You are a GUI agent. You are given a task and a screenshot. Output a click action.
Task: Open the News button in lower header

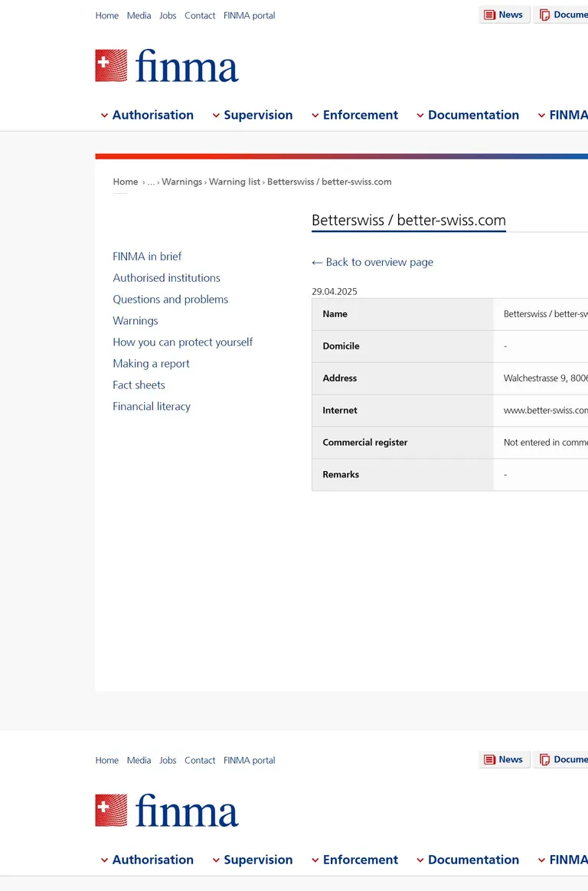[x=504, y=760]
